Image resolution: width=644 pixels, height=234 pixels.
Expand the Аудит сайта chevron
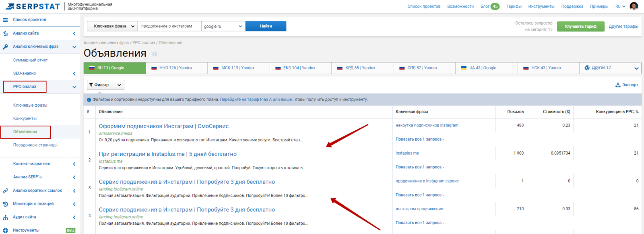74,217
